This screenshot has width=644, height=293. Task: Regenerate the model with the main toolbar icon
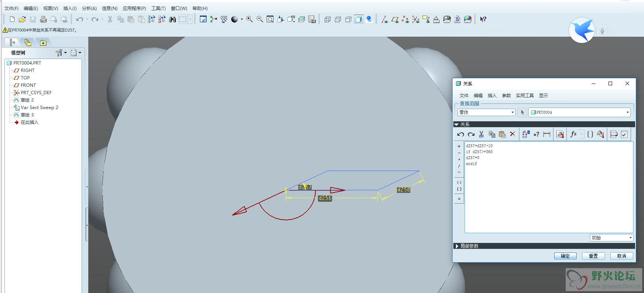coord(151,19)
